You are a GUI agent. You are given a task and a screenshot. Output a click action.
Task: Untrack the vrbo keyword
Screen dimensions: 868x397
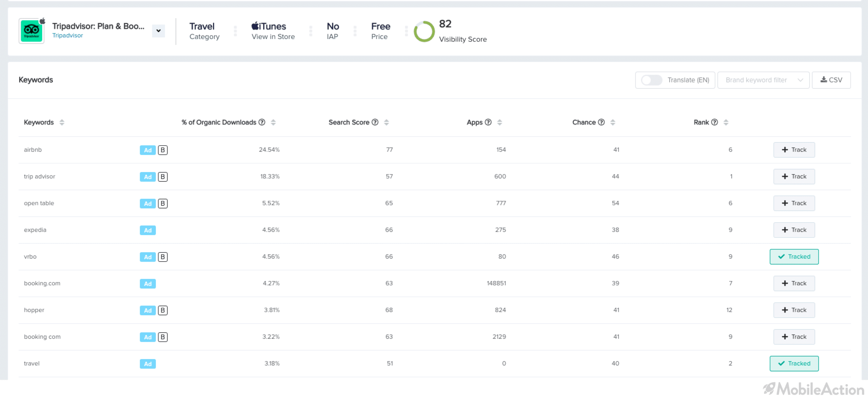794,257
